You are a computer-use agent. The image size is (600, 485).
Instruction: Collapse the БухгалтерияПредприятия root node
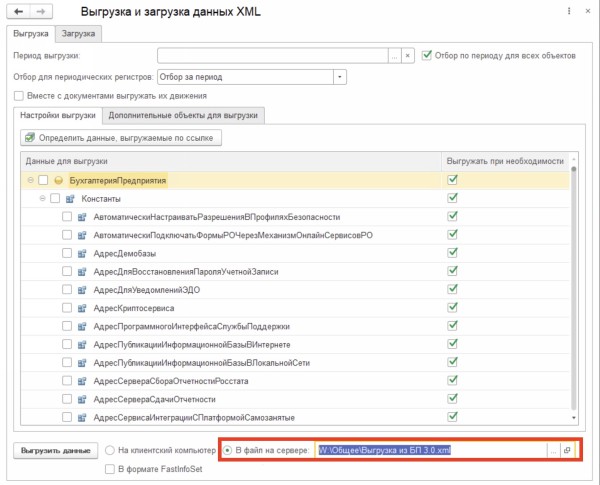(30, 181)
